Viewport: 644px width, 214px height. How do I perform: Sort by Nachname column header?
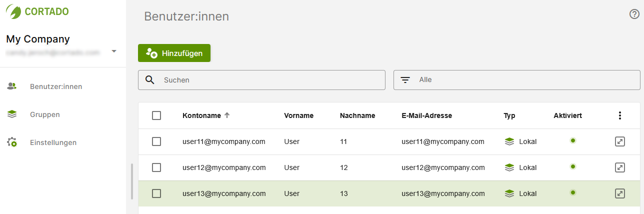coord(357,115)
